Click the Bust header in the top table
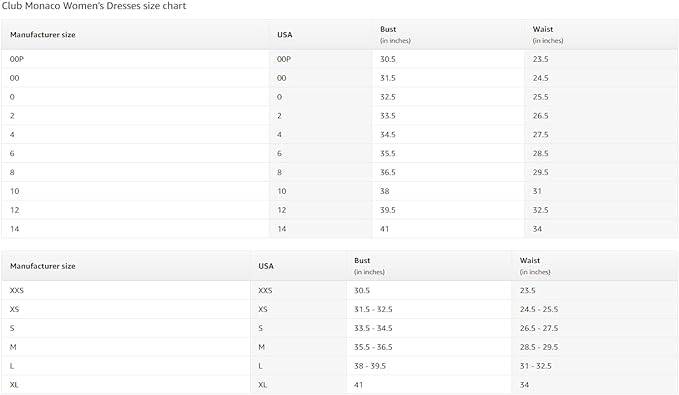 coord(388,29)
